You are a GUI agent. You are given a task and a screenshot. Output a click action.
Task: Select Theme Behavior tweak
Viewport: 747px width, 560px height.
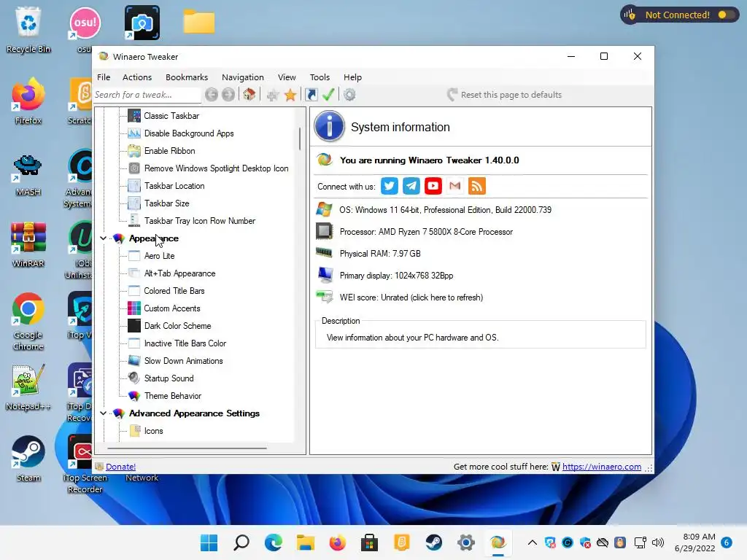172,396
